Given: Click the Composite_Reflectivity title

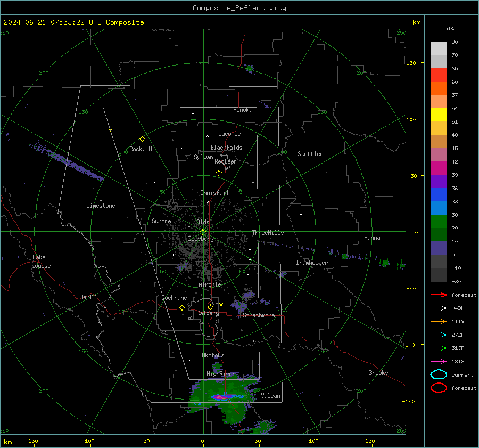Looking at the screenshot, I should [240, 8].
